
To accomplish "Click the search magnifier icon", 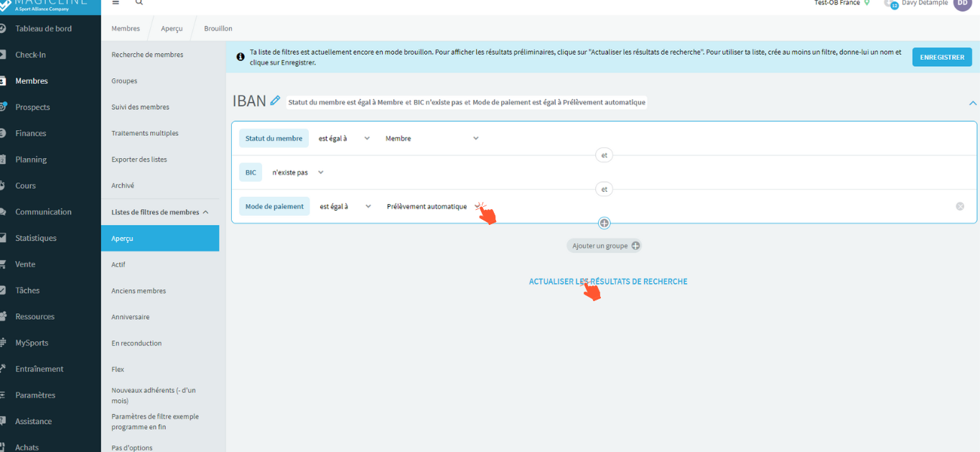I will [139, 2].
